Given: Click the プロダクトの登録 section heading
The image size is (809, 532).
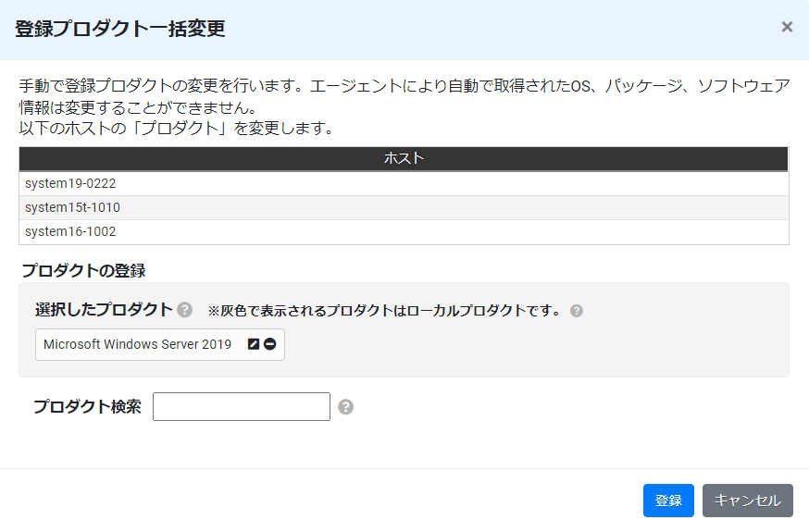Looking at the screenshot, I should click(x=83, y=271).
